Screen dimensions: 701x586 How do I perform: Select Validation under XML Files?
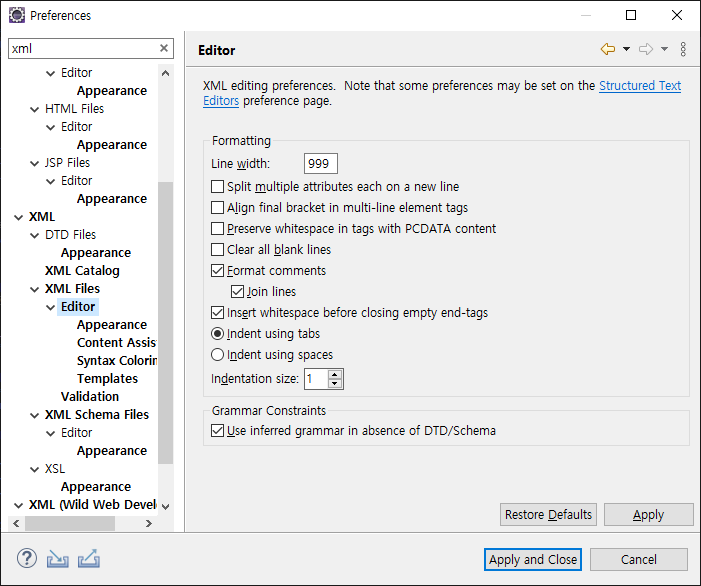point(90,396)
